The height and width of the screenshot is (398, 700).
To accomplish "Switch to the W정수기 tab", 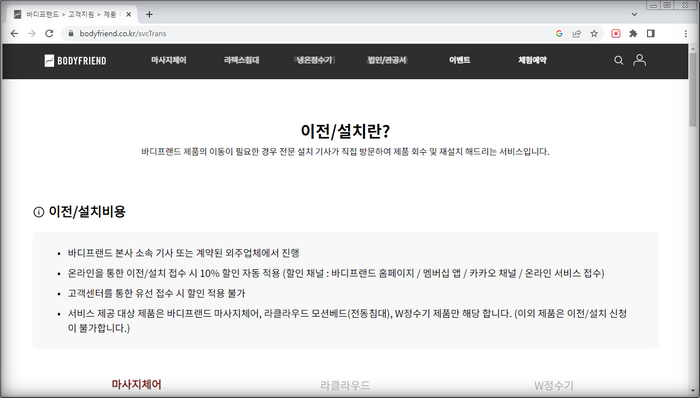I will pyautogui.click(x=554, y=385).
